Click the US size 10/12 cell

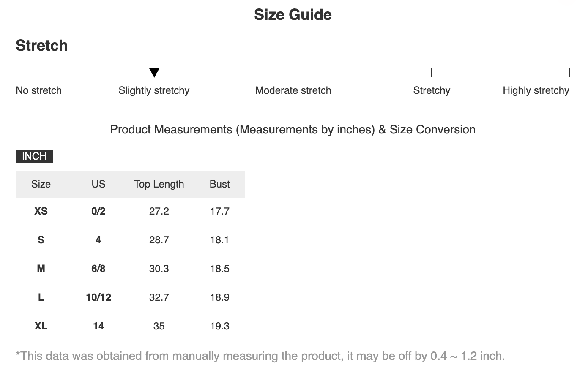tap(98, 297)
